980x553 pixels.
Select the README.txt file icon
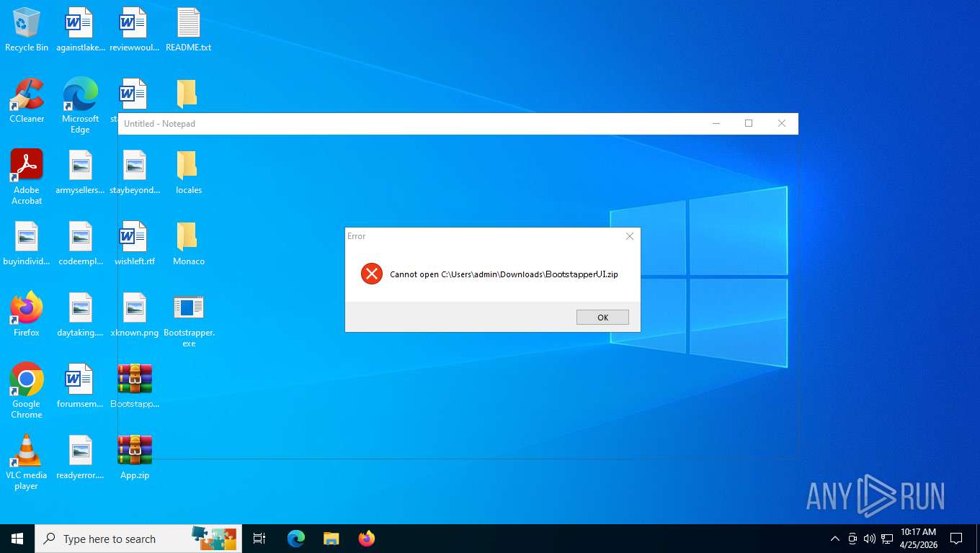188,30
